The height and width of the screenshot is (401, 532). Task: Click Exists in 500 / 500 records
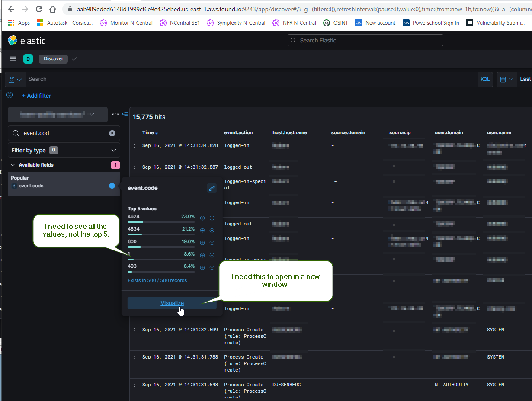[x=157, y=280]
